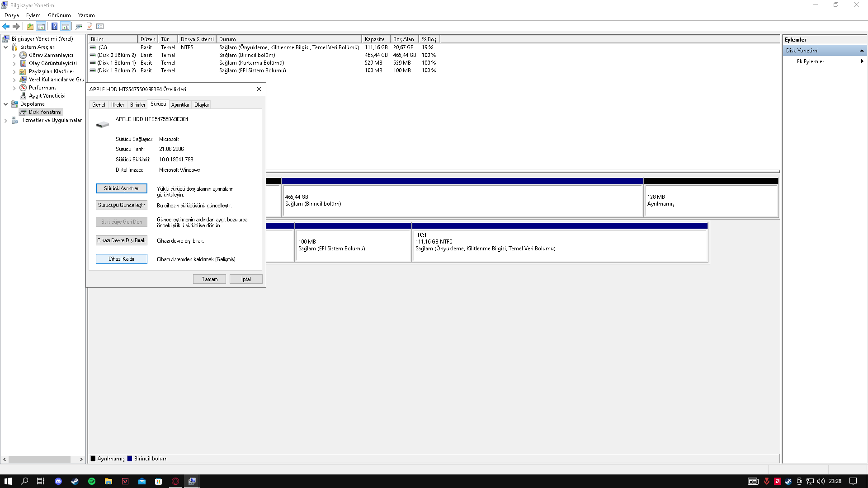Expand the Ek Eylemler submenu arrow

(x=862, y=61)
